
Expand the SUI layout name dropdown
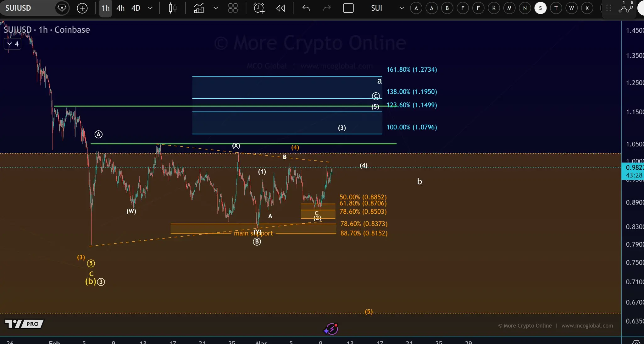pos(402,8)
